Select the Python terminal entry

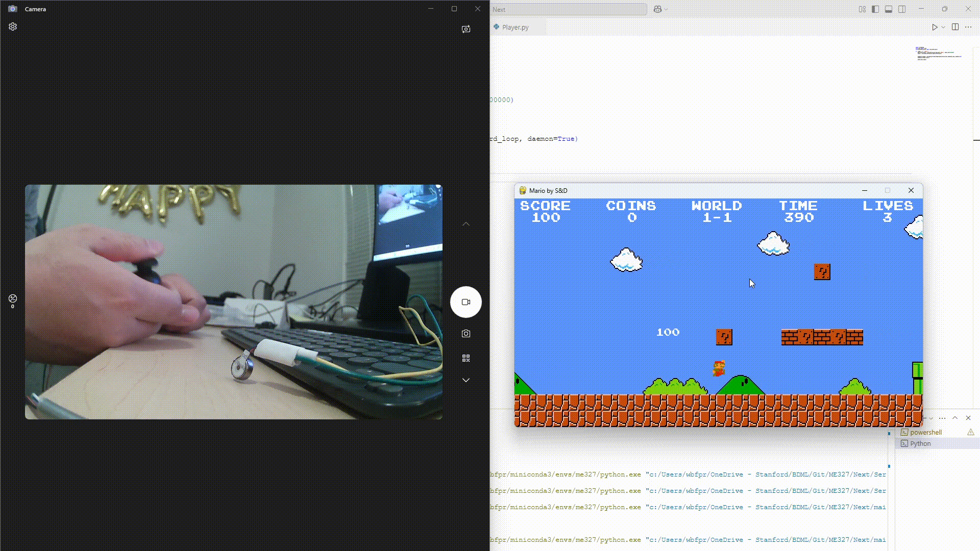click(x=920, y=443)
